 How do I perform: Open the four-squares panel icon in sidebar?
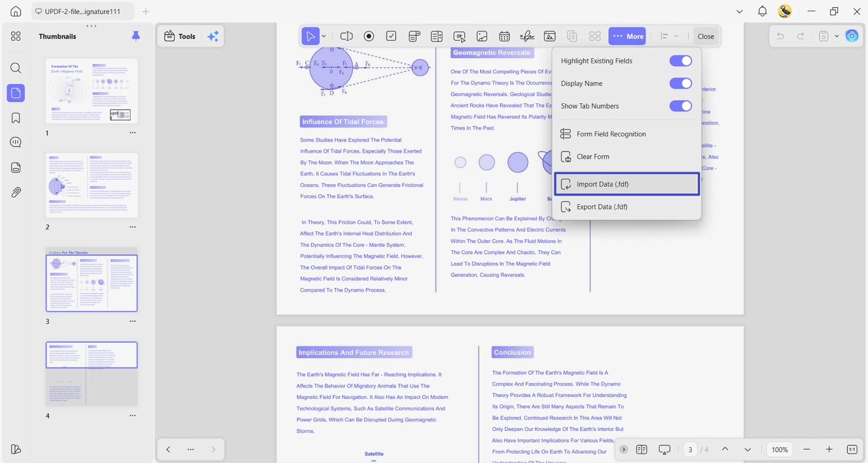[15, 36]
